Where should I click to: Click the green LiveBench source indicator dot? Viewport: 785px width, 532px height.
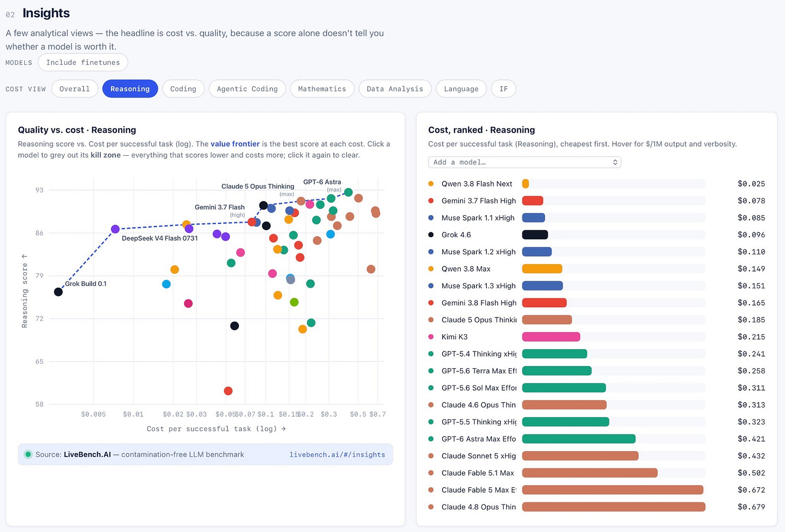click(28, 454)
